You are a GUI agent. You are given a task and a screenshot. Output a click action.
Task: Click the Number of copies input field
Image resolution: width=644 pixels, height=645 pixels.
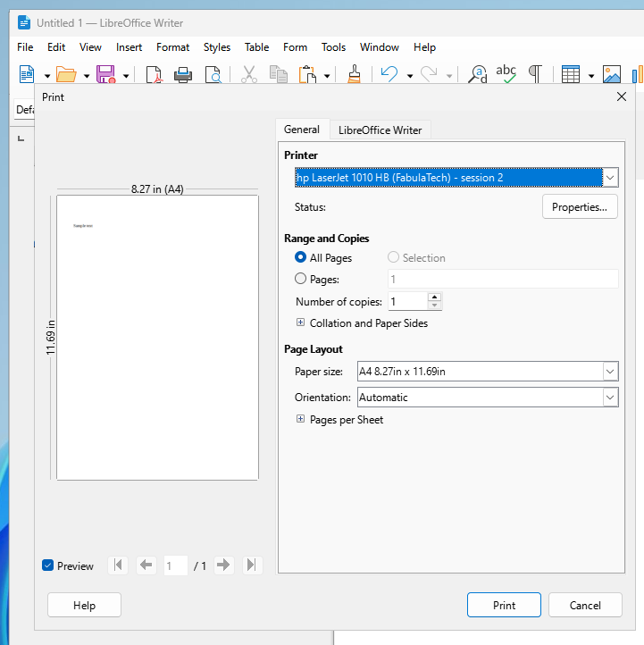406,302
